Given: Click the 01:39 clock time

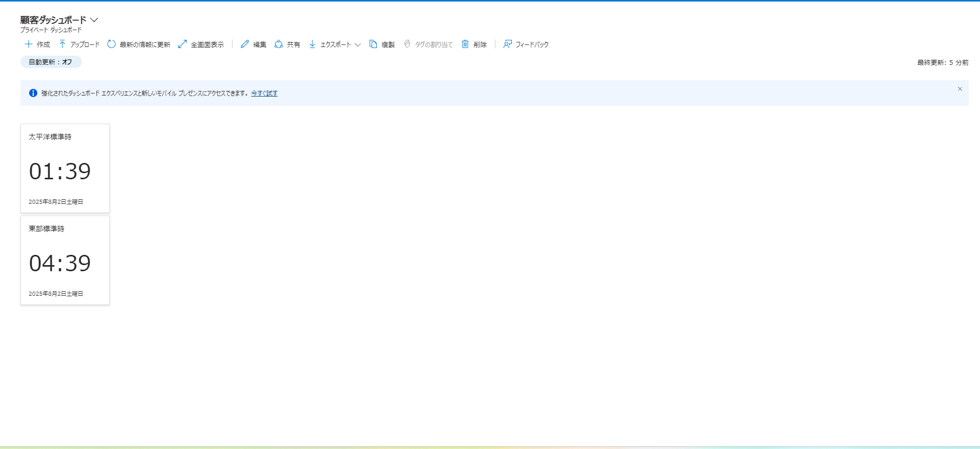Looking at the screenshot, I should point(60,172).
